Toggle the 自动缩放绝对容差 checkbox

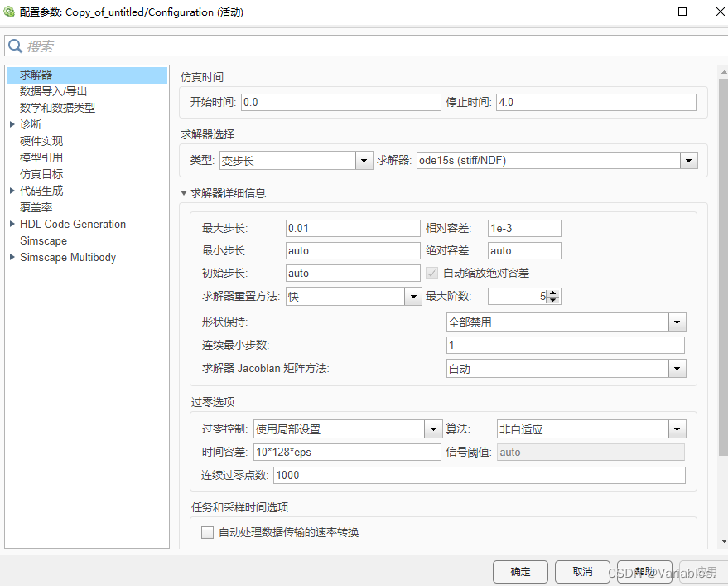click(431, 273)
